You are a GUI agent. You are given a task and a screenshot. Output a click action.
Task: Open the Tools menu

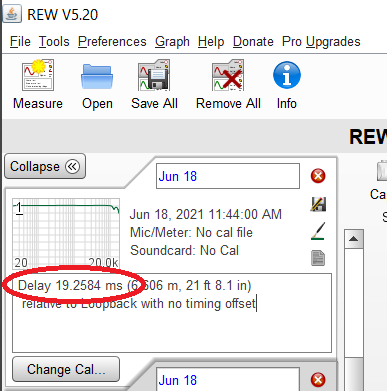coord(54,42)
